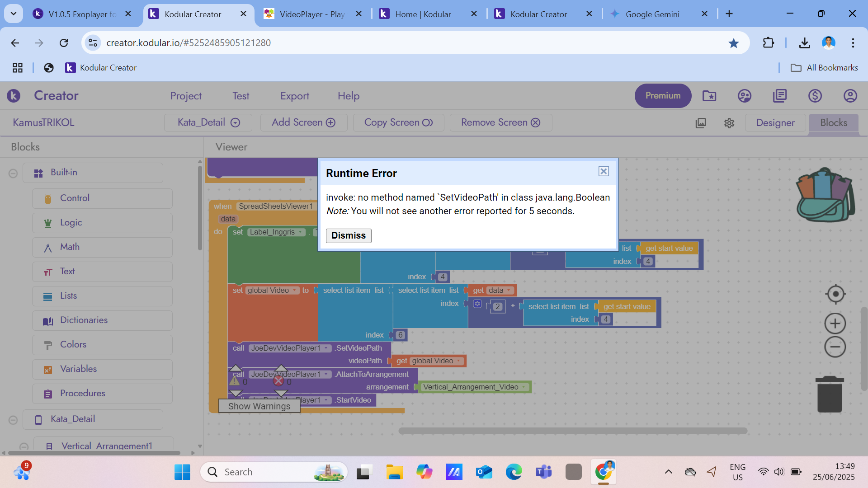Open the account profile icon
868x488 pixels.
(850, 96)
